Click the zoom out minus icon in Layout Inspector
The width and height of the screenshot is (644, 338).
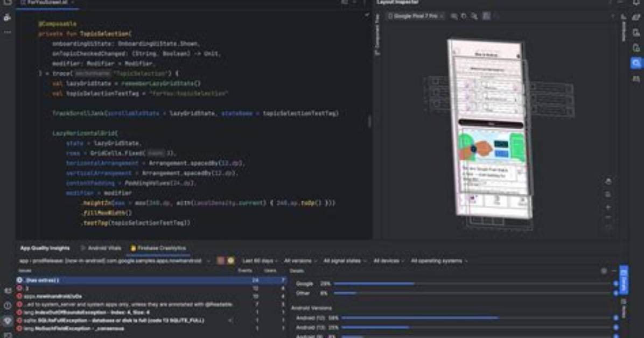pos(608,217)
